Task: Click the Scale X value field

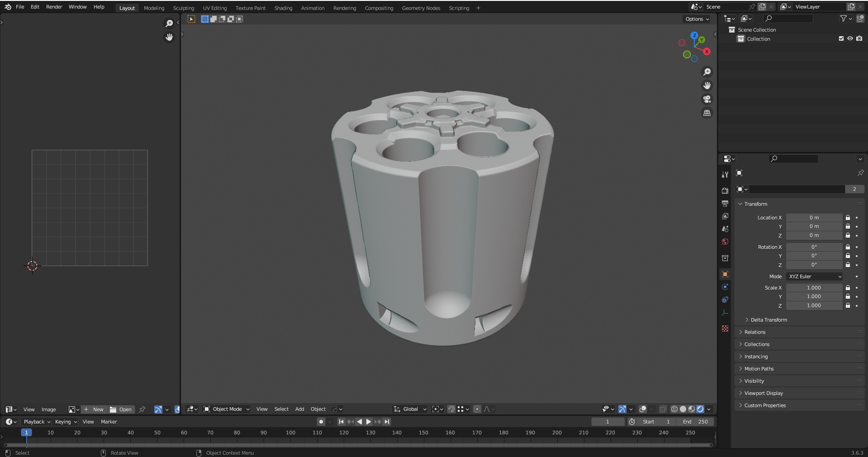Action: [x=814, y=288]
